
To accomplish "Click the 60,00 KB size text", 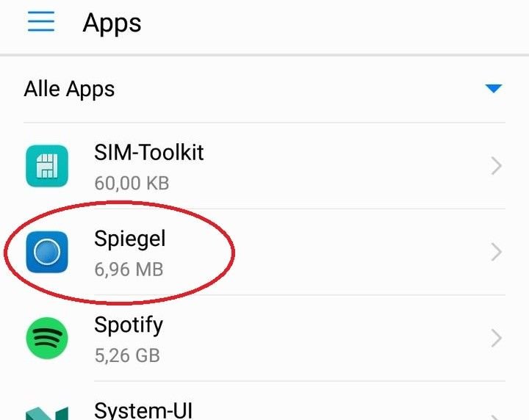I will click(132, 183).
